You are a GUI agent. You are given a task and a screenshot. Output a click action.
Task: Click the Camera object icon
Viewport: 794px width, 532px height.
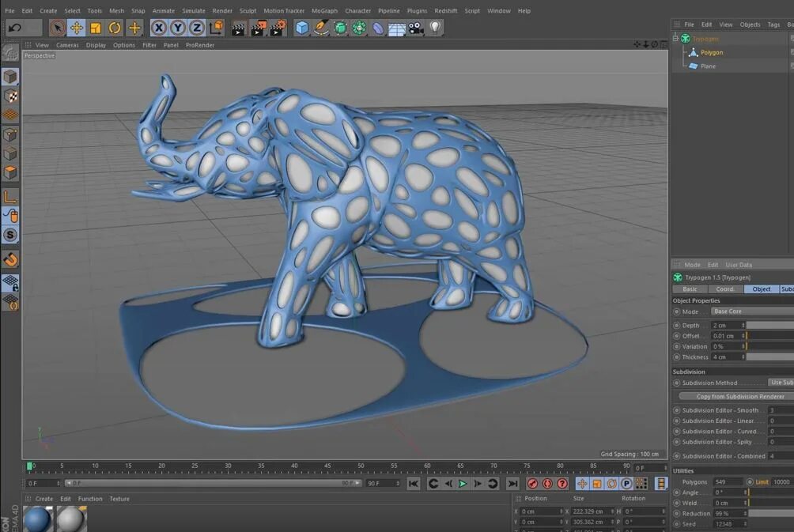[x=416, y=28]
